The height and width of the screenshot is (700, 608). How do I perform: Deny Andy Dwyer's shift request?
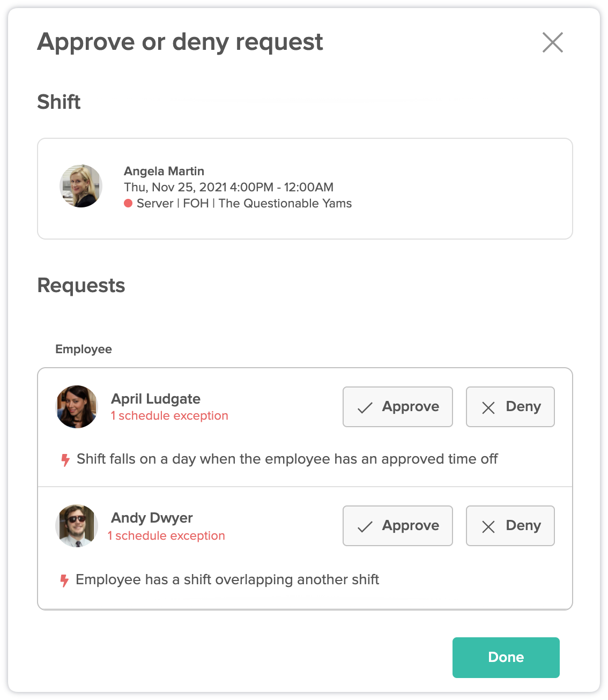tap(510, 526)
